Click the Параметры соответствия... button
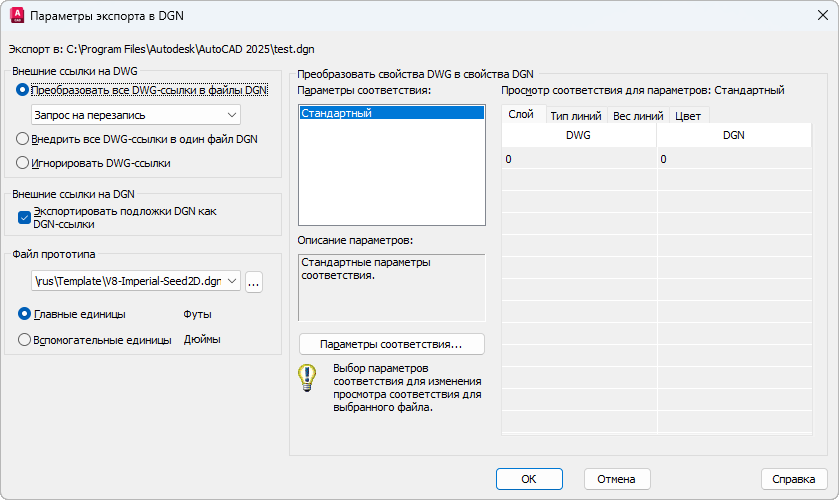Viewport: 839px width, 500px height. (x=391, y=344)
